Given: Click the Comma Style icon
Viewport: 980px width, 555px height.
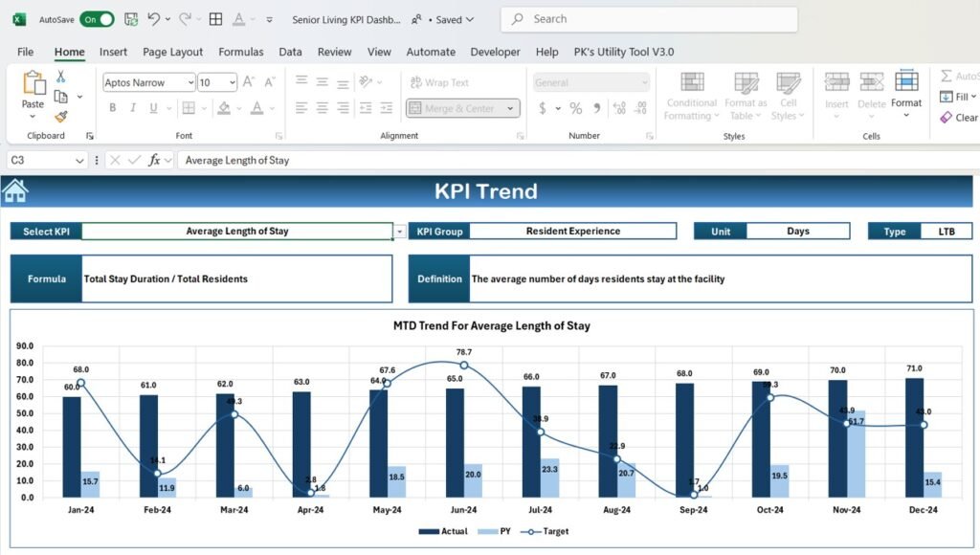Looking at the screenshot, I should 598,108.
